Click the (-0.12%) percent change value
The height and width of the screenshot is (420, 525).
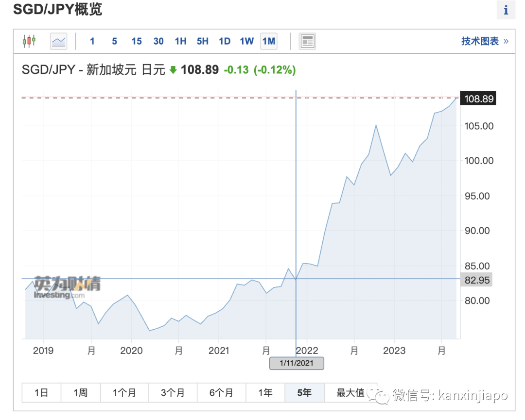point(275,70)
